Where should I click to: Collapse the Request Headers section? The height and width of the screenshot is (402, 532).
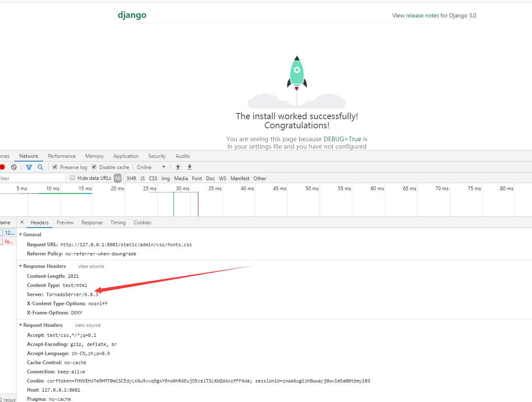[21, 325]
